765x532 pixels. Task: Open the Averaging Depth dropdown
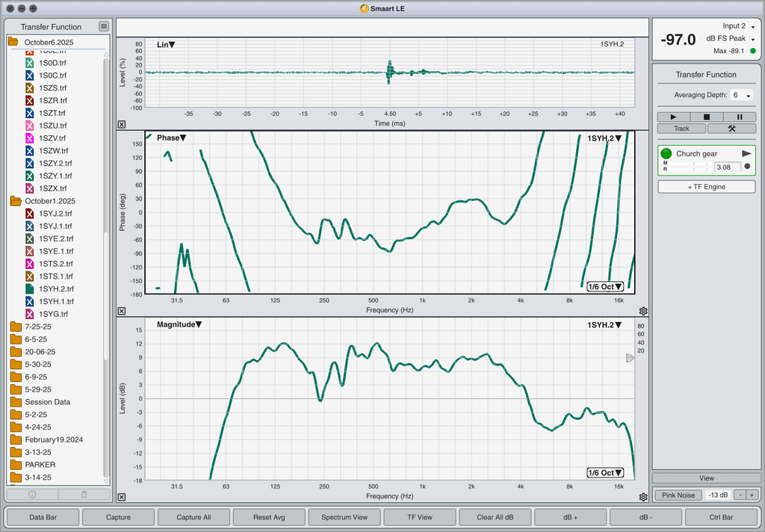pyautogui.click(x=742, y=96)
